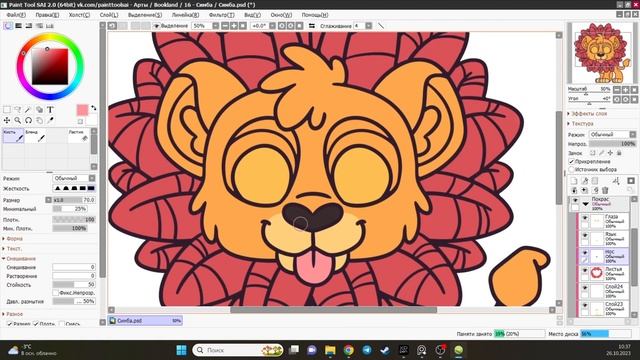Hide the Листья layer
The image size is (640, 360).
coord(585,271)
